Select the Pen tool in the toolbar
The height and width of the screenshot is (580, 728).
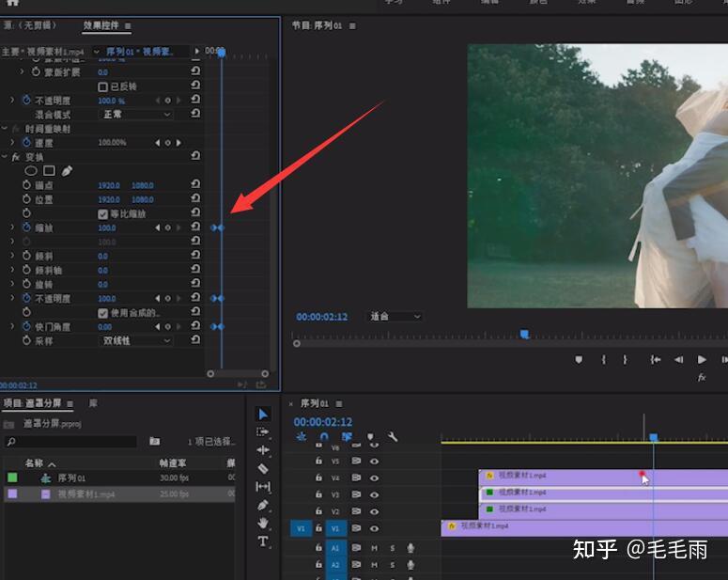(263, 505)
